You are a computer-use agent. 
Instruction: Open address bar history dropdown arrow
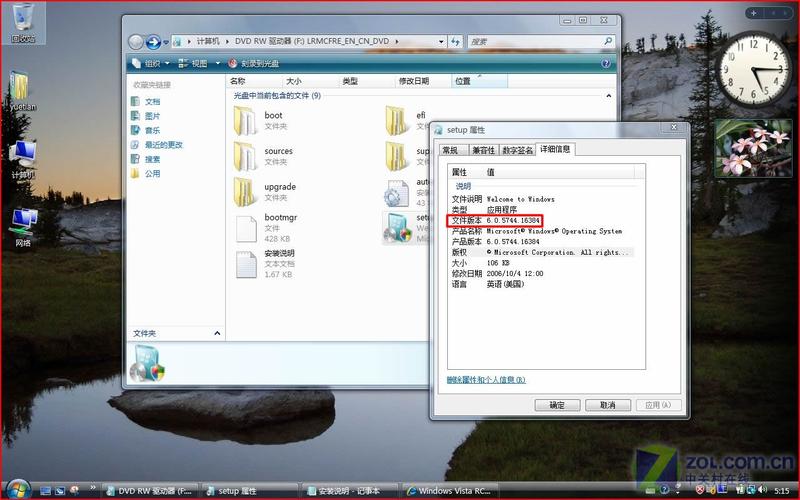(x=441, y=42)
